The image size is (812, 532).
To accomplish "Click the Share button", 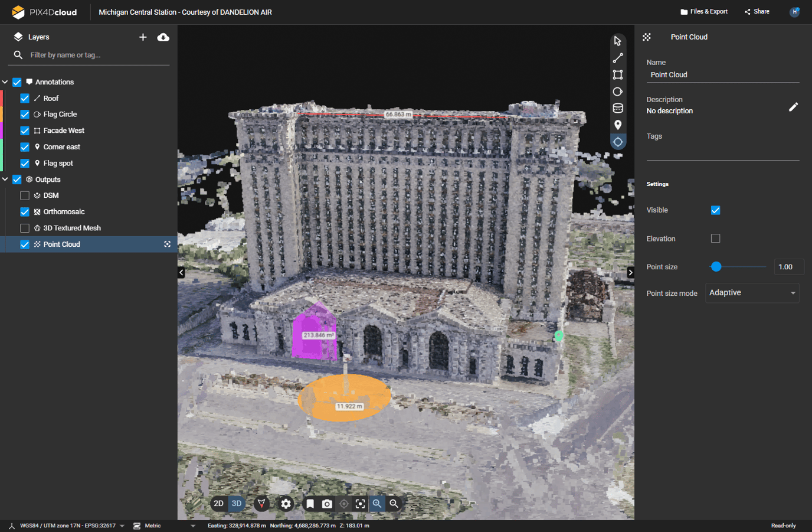I will (757, 11).
